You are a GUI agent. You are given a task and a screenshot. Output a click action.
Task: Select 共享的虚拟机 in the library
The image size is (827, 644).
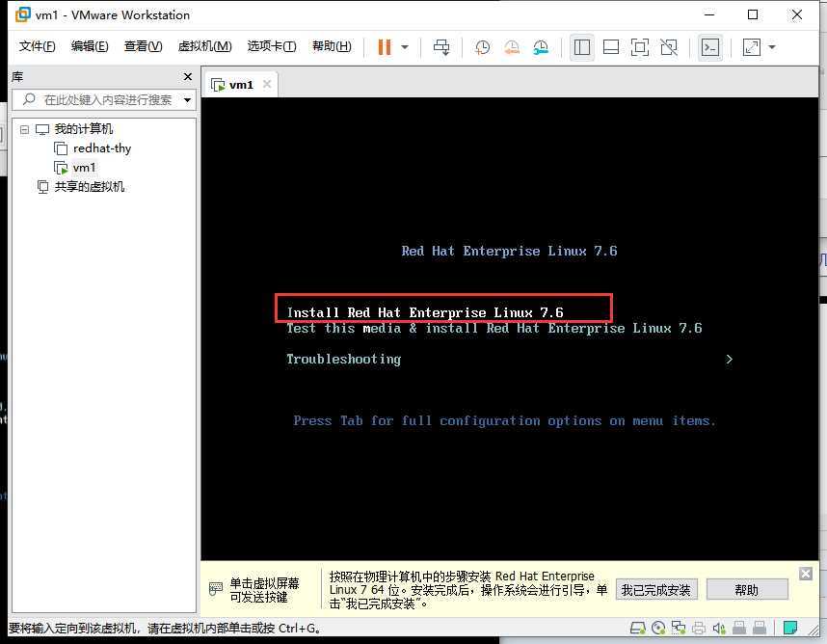tap(89, 187)
